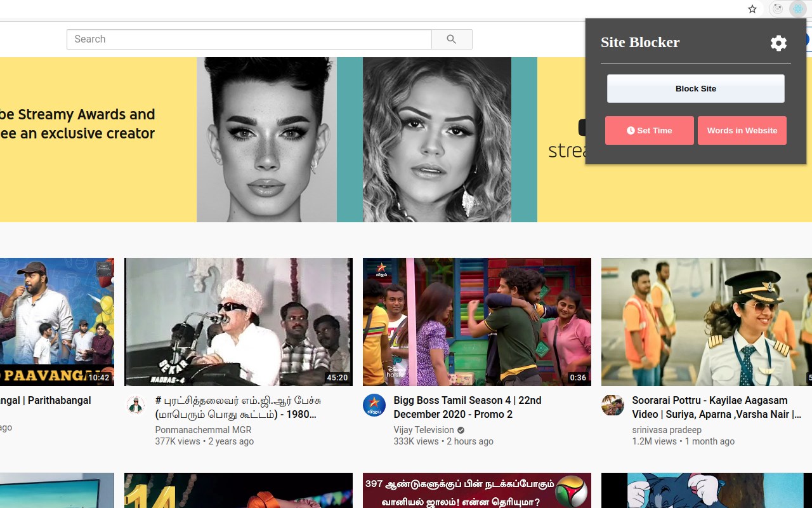Click Ponmanachemmal MGR channel avatar

click(136, 405)
